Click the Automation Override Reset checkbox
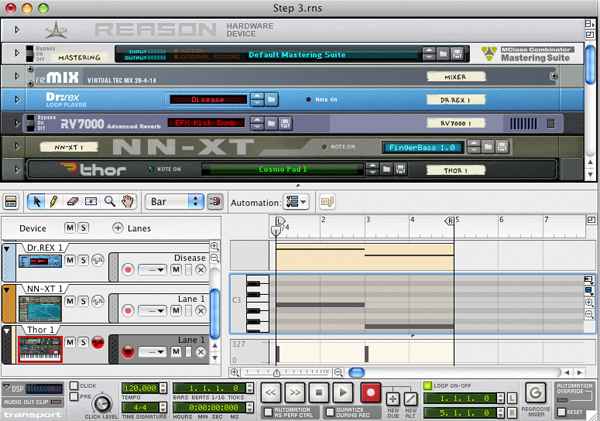This screenshot has width=600, height=421. pos(561,412)
